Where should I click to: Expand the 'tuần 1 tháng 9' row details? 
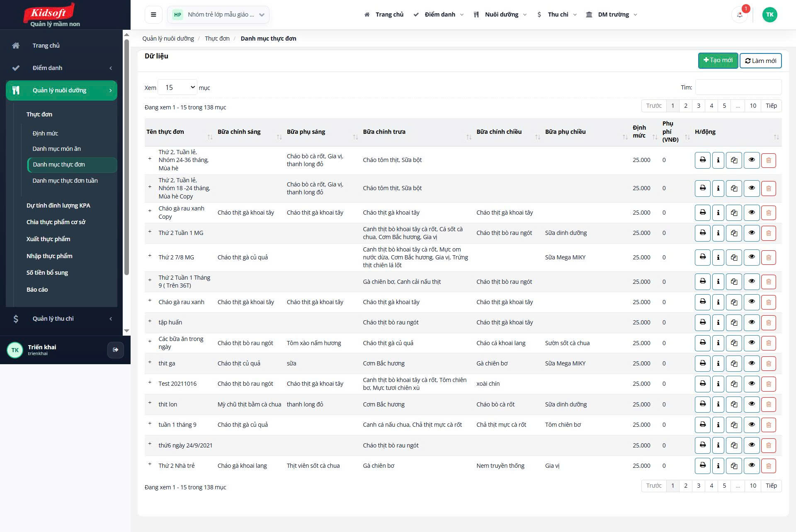tap(150, 423)
